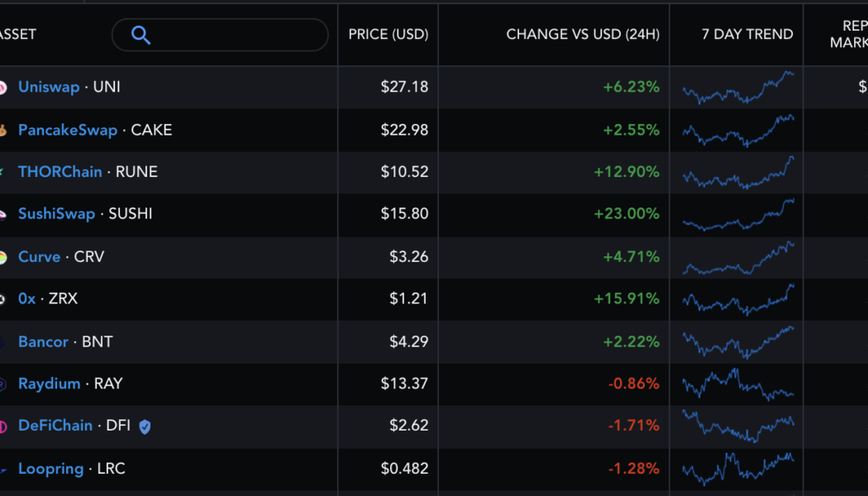The width and height of the screenshot is (868, 496).
Task: Click the Curve coin logo
Action: (x=4, y=257)
